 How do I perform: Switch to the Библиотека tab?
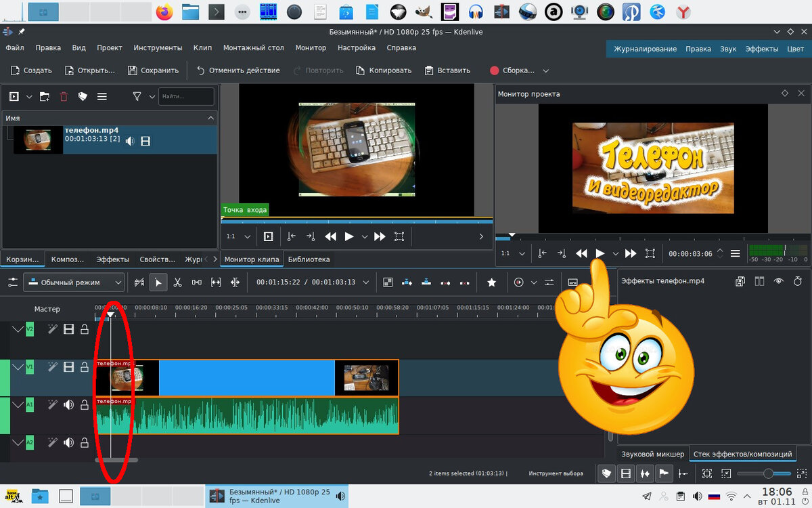309,259
